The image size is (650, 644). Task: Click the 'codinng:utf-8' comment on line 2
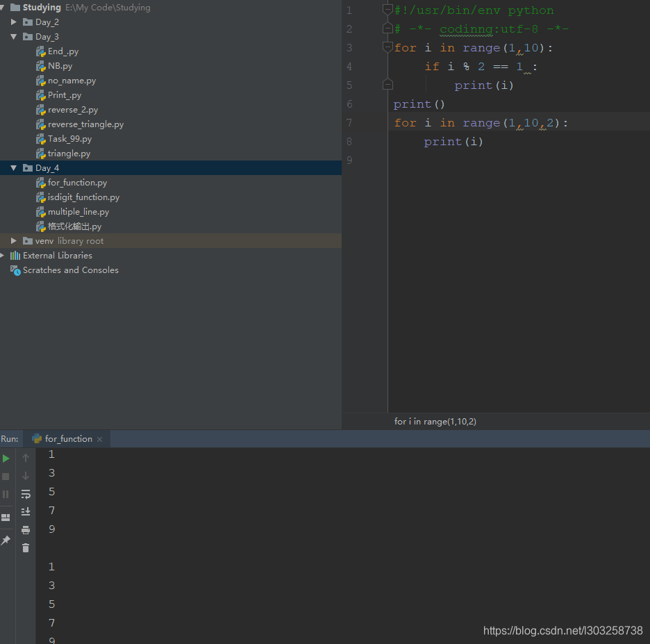click(489, 28)
